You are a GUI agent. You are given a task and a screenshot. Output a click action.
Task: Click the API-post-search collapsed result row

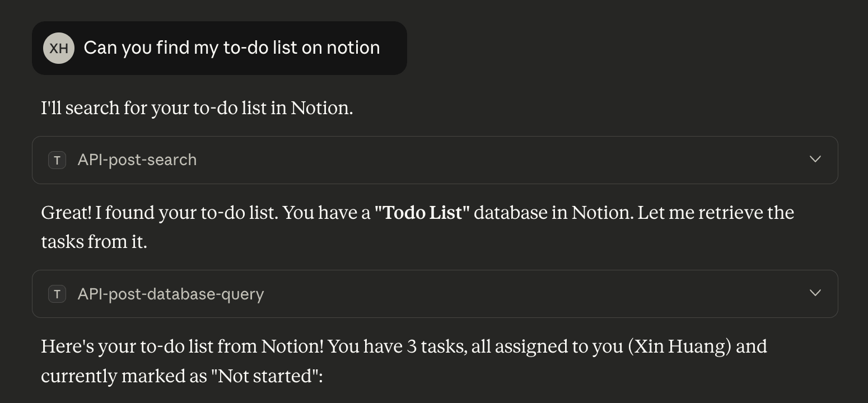pyautogui.click(x=435, y=160)
